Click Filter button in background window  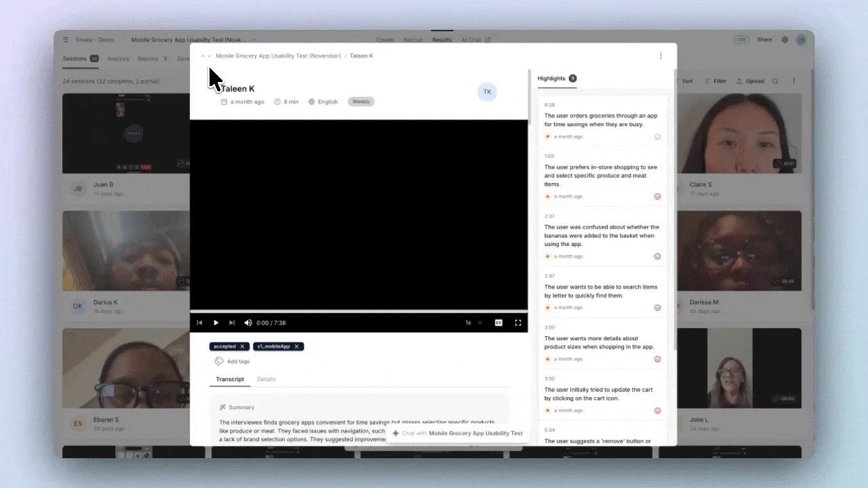tap(715, 81)
